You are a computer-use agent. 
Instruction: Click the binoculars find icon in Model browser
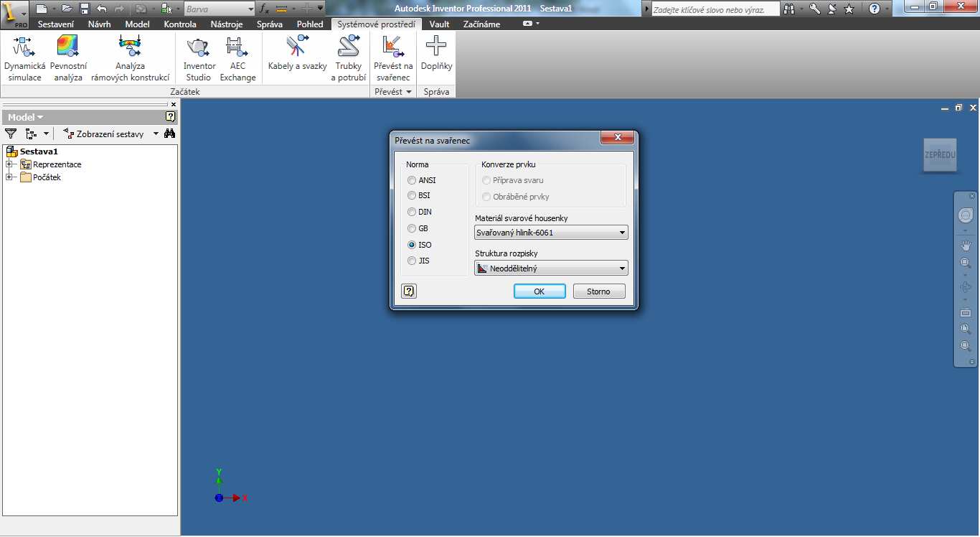(170, 134)
